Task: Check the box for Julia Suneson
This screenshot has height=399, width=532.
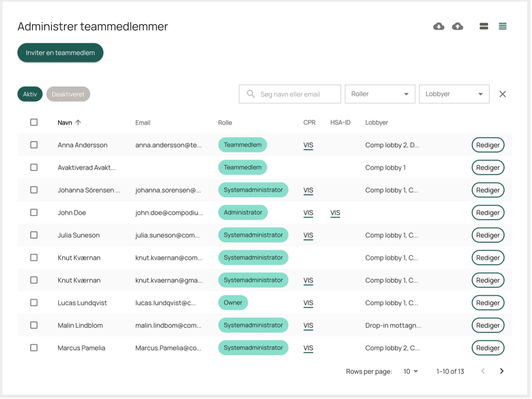Action: [34, 235]
